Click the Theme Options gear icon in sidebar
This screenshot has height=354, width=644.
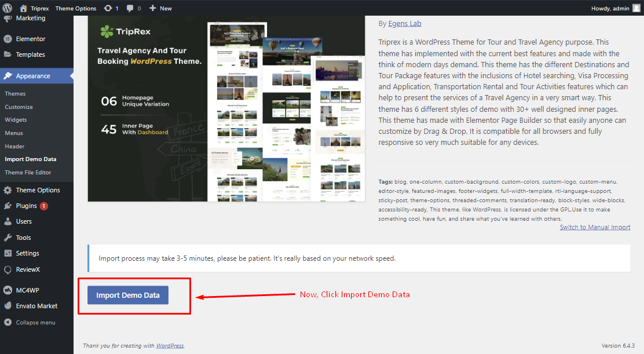(8, 190)
